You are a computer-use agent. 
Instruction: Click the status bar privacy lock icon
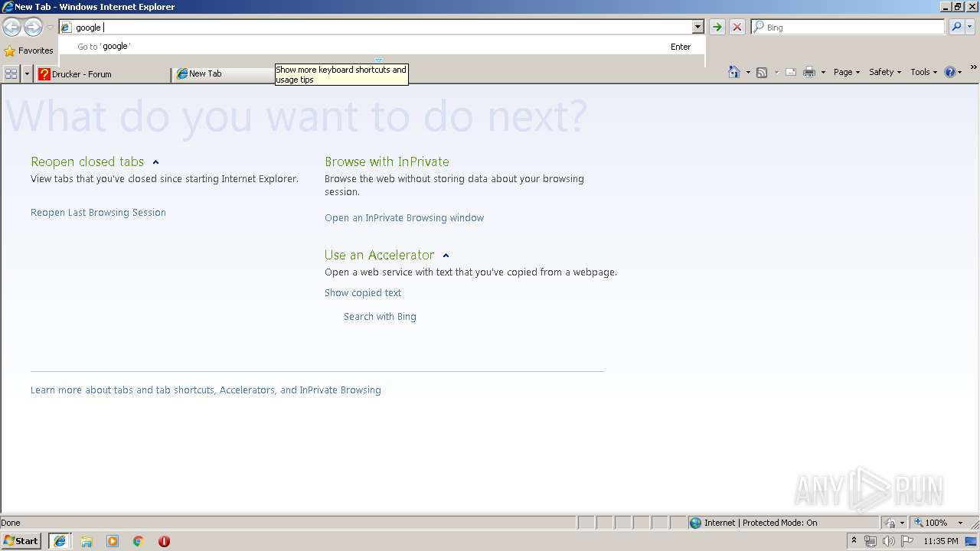coord(890,523)
